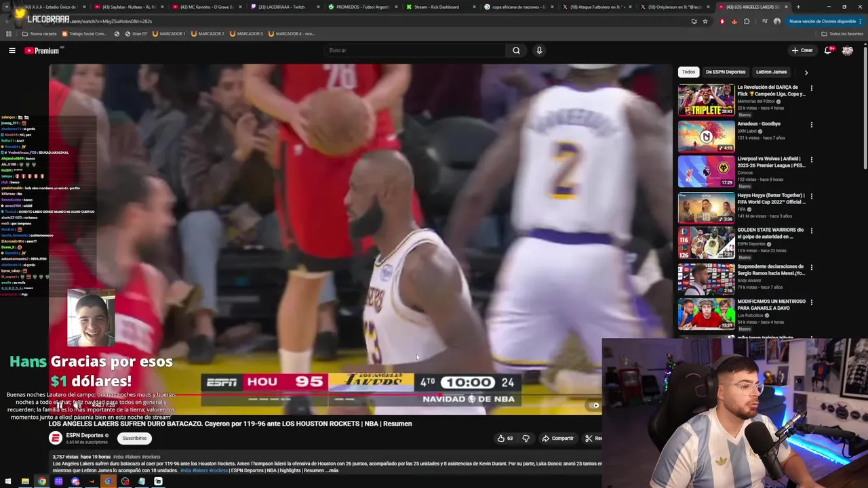Expand video description with ...más

[332, 470]
